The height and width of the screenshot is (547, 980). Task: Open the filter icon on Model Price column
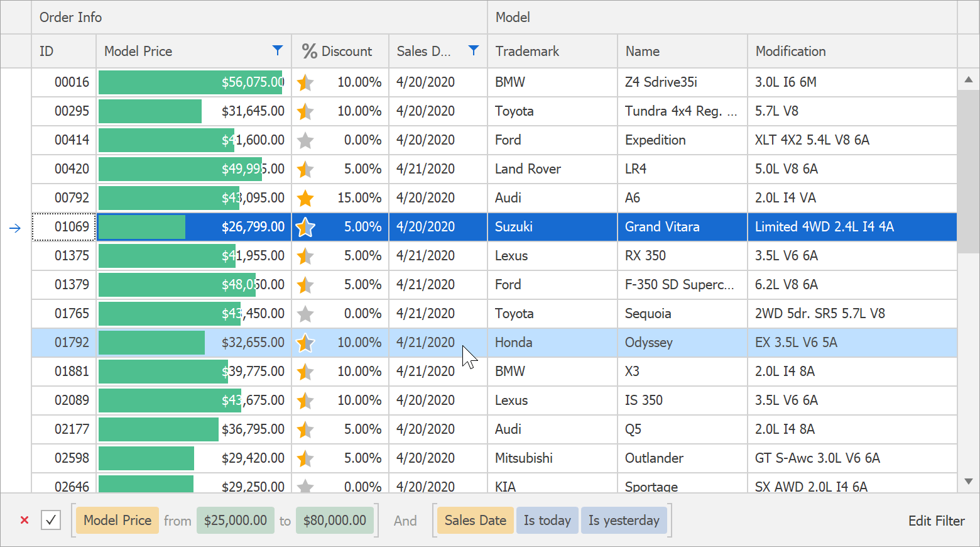click(277, 50)
